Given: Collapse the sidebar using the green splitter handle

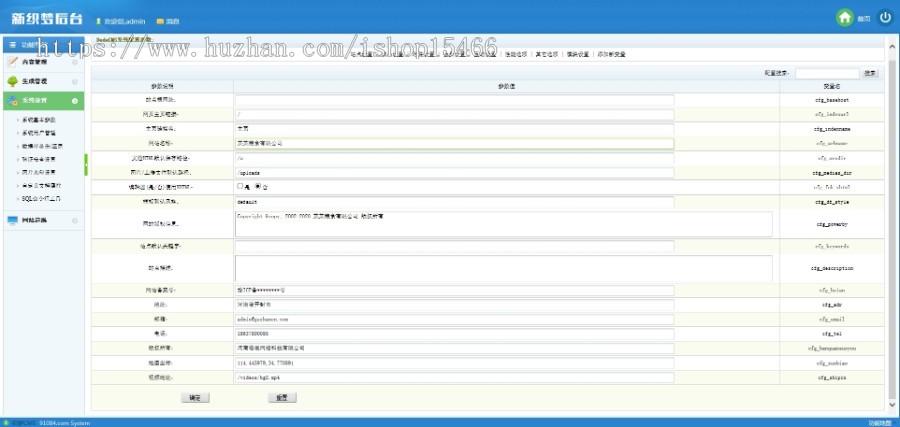Looking at the screenshot, I should (x=87, y=164).
